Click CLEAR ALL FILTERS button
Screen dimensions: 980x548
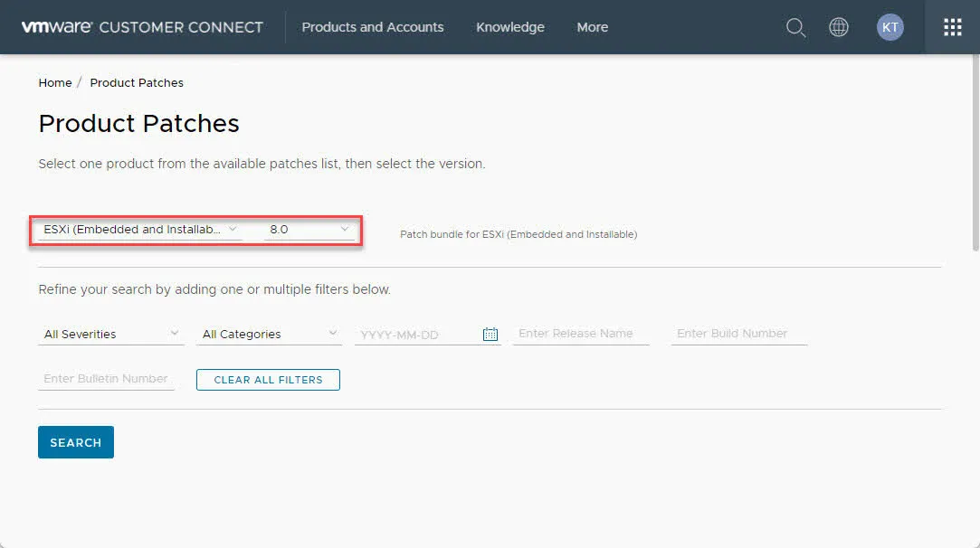268,380
